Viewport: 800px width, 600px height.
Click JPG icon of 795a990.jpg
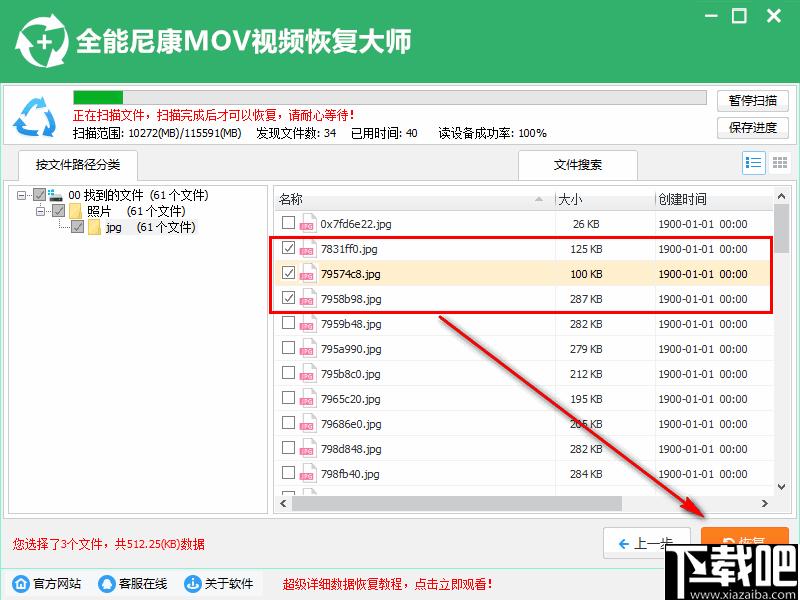(x=307, y=349)
